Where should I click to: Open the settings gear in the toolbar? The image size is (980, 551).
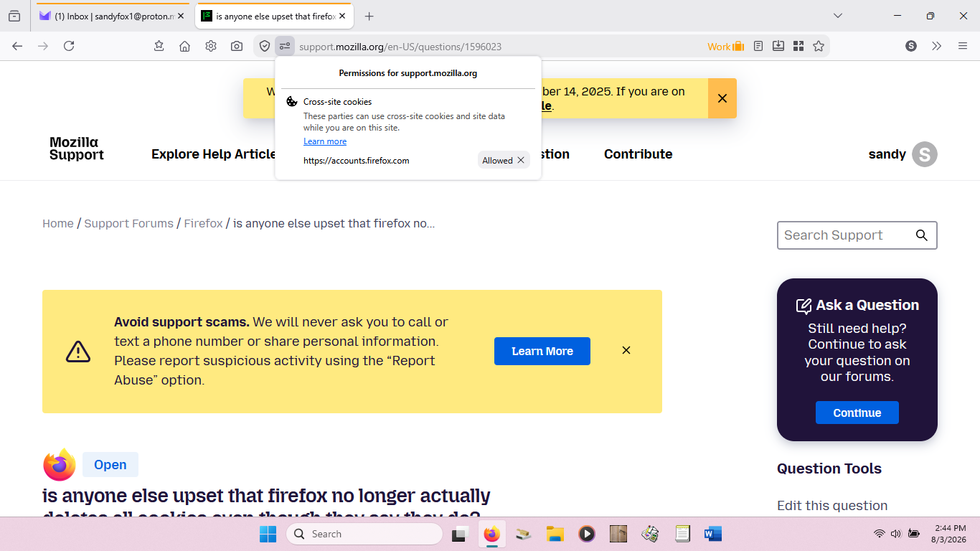210,46
